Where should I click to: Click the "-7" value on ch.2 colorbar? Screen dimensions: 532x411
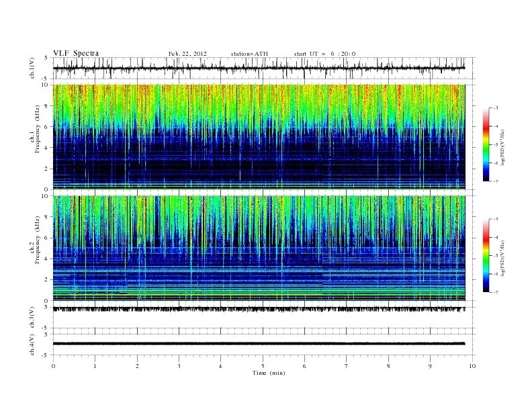pyautogui.click(x=495, y=292)
